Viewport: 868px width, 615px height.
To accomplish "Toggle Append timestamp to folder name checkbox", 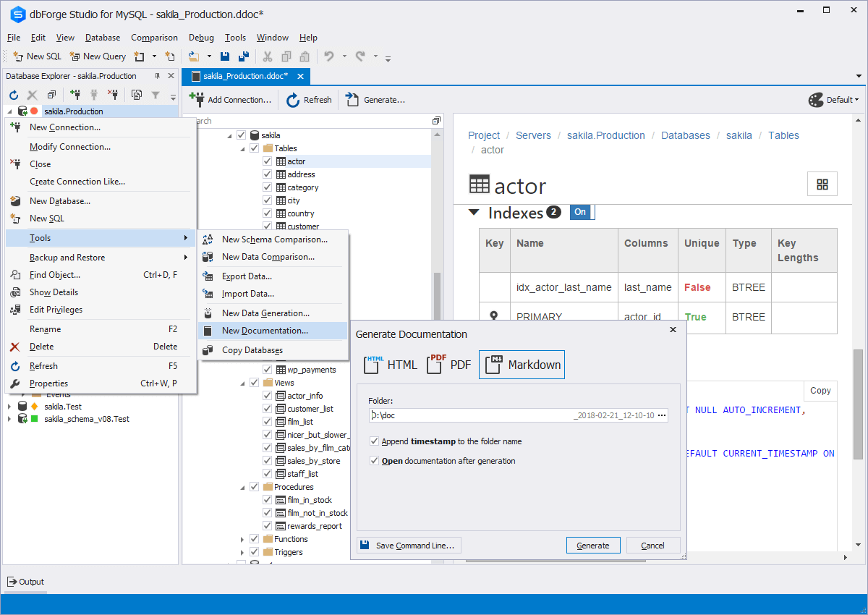I will coord(374,441).
